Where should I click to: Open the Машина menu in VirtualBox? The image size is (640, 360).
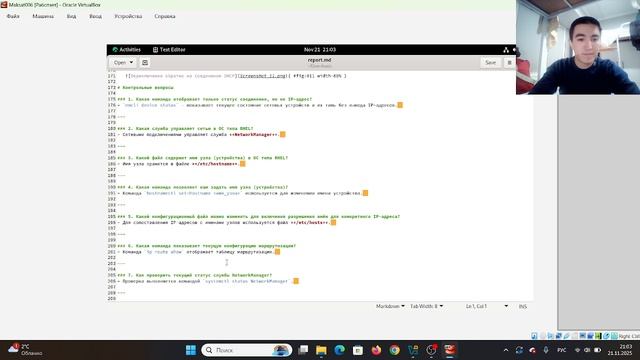click(43, 16)
